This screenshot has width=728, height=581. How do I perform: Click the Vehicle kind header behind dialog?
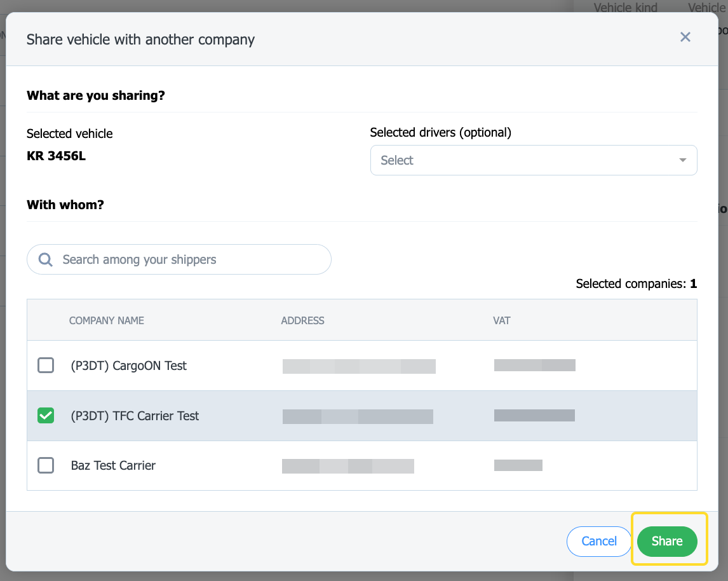(625, 8)
